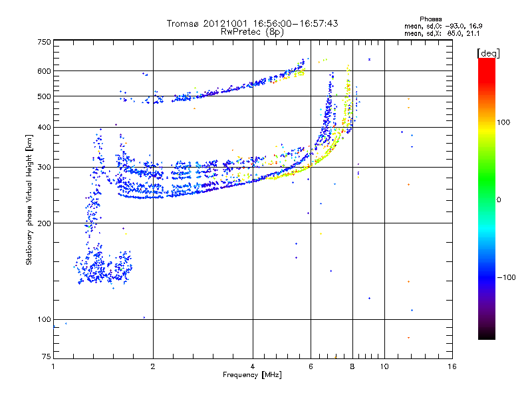Click the '6' frequency axis tick label
This screenshot has height=399, width=532.
click(311, 366)
